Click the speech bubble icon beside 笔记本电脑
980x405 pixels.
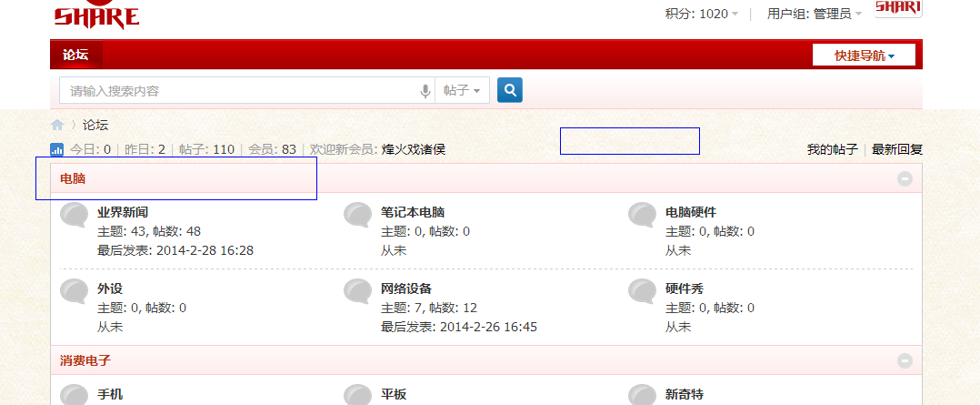(358, 215)
